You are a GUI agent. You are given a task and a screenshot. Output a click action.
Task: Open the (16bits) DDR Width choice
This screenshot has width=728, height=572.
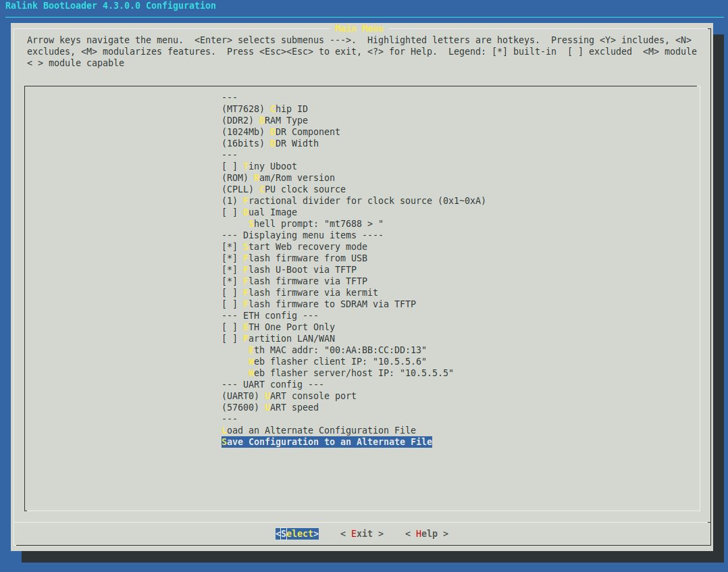click(x=270, y=143)
